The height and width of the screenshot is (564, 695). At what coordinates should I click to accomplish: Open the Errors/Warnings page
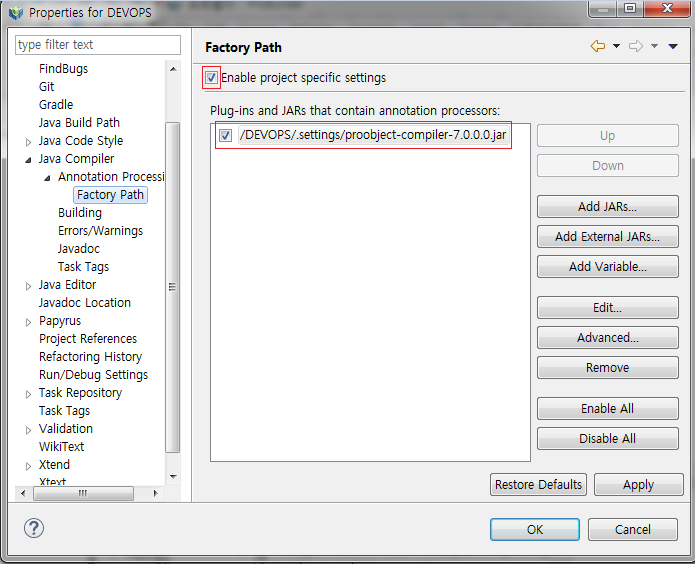[100, 231]
